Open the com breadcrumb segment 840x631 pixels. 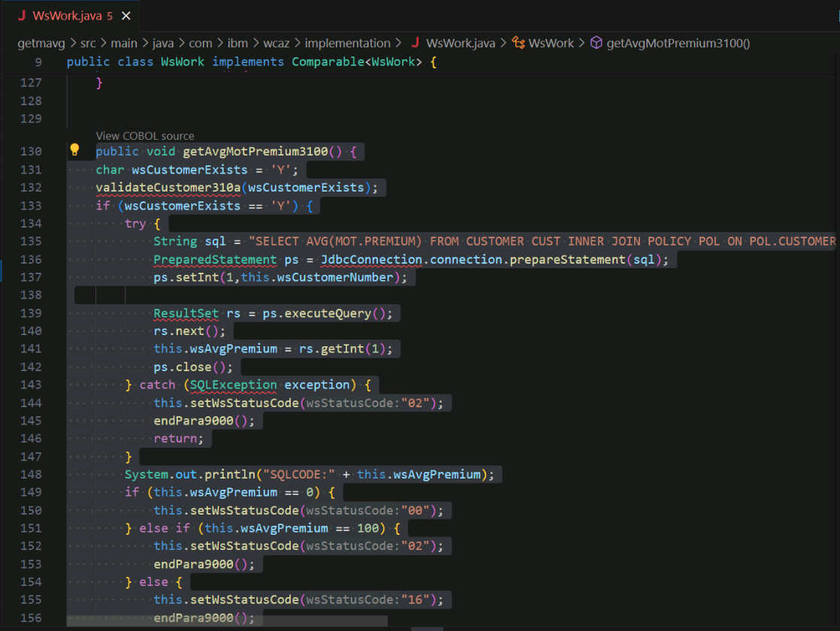coord(201,44)
